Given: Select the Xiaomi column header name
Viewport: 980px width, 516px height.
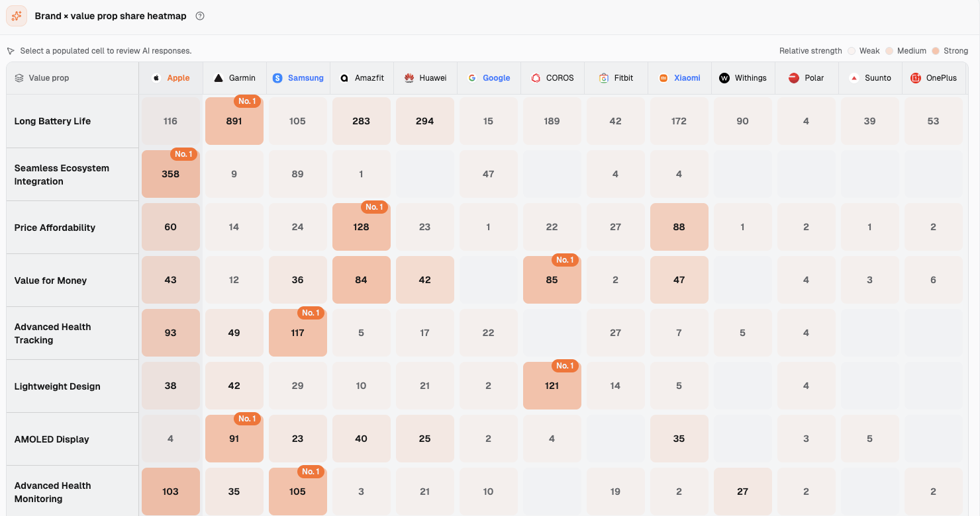Looking at the screenshot, I should point(687,78).
